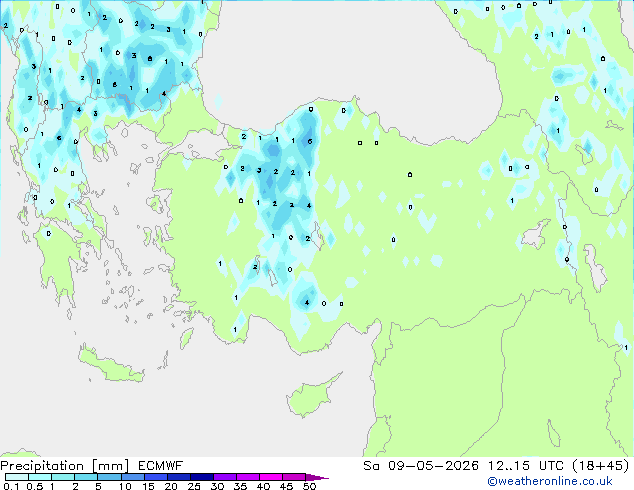Click the '(18+45)' forecast step text
Image resolution: width=634 pixels, height=490 pixels.
coord(601,466)
